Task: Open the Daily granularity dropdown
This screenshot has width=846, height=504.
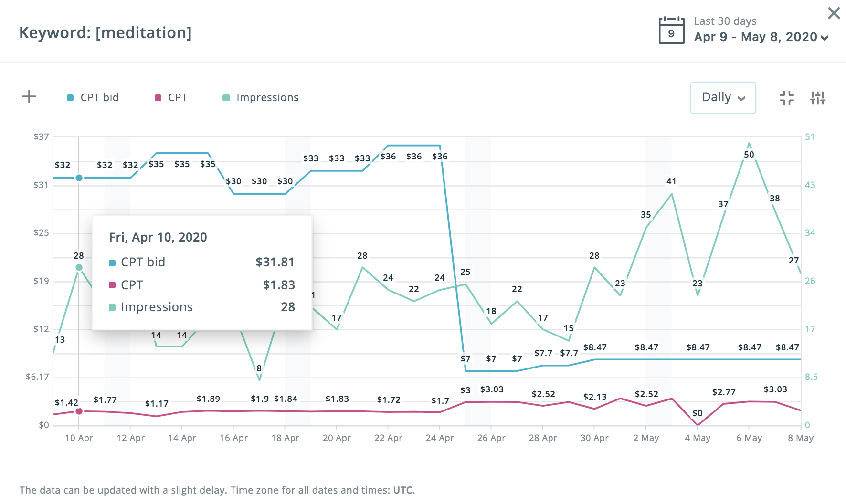Action: 723,97
